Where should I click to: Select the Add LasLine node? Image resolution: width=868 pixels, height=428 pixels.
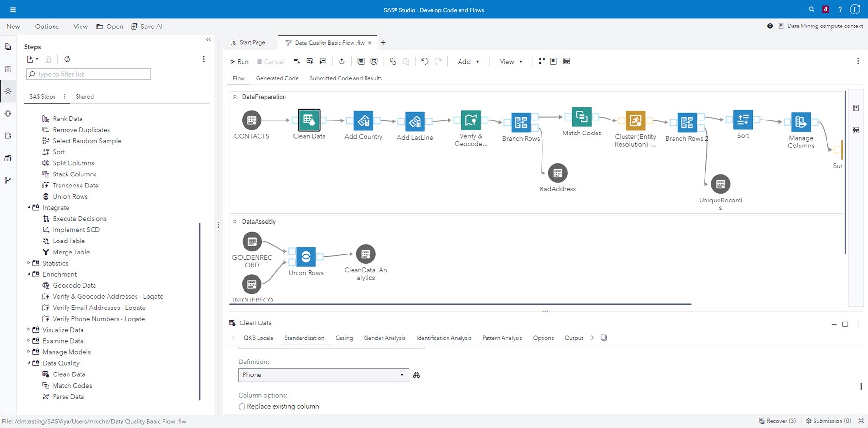point(415,121)
